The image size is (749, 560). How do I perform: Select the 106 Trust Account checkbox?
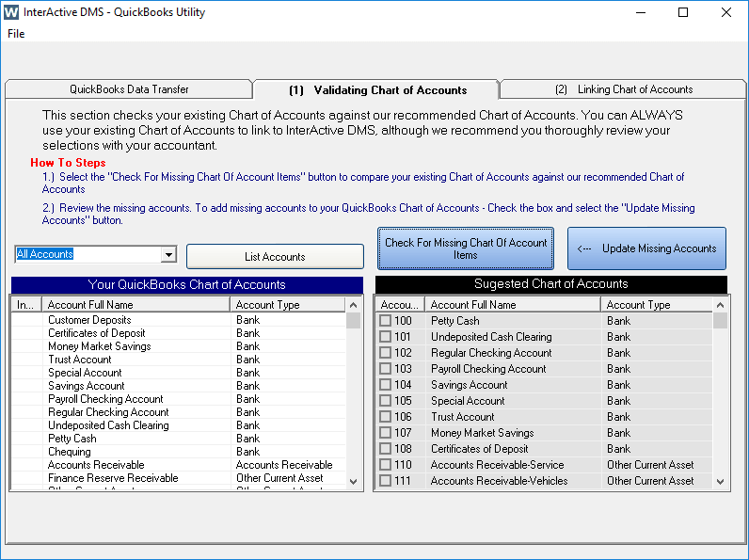385,417
